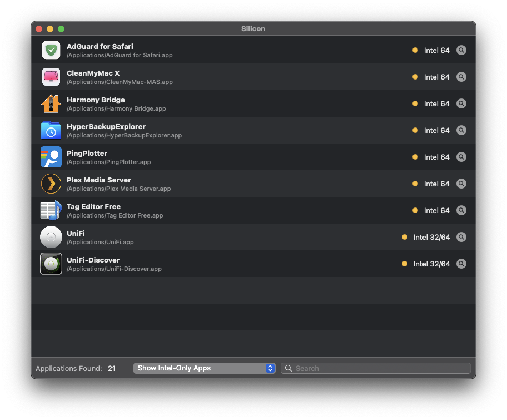This screenshot has height=420, width=507.
Task: Select the UniFi-Discover name
Action: 93,260
